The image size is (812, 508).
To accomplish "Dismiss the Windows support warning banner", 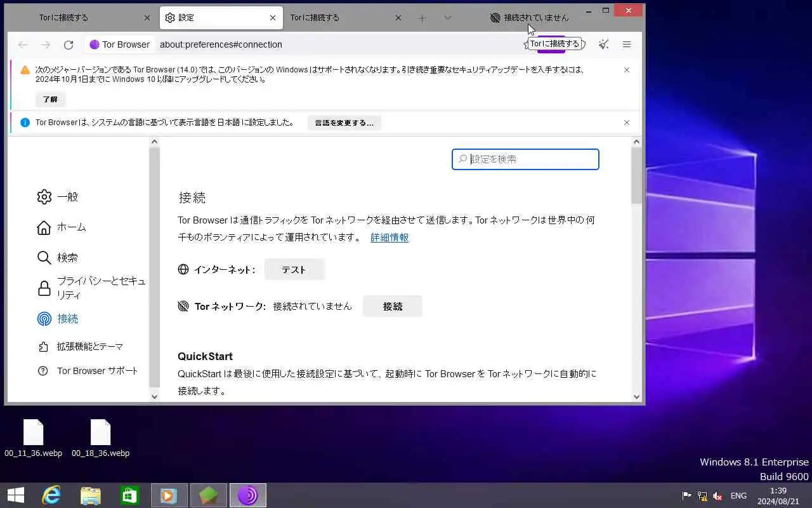I will (x=627, y=70).
